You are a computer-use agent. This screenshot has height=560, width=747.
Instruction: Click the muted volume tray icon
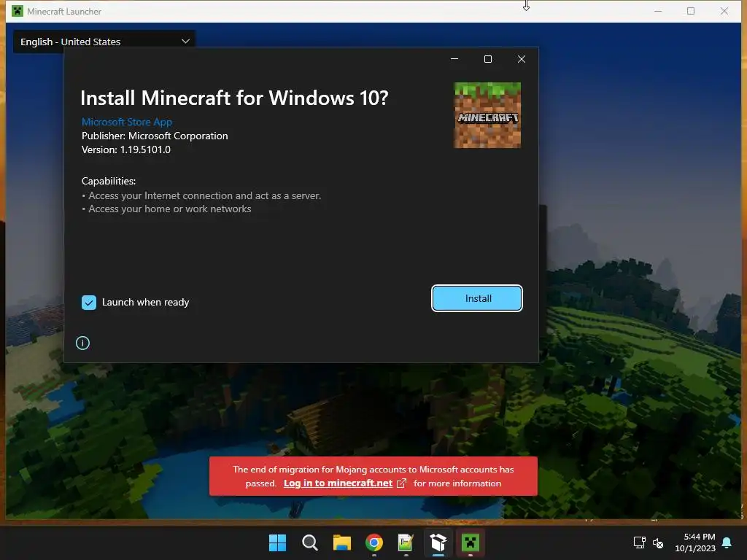(x=658, y=542)
